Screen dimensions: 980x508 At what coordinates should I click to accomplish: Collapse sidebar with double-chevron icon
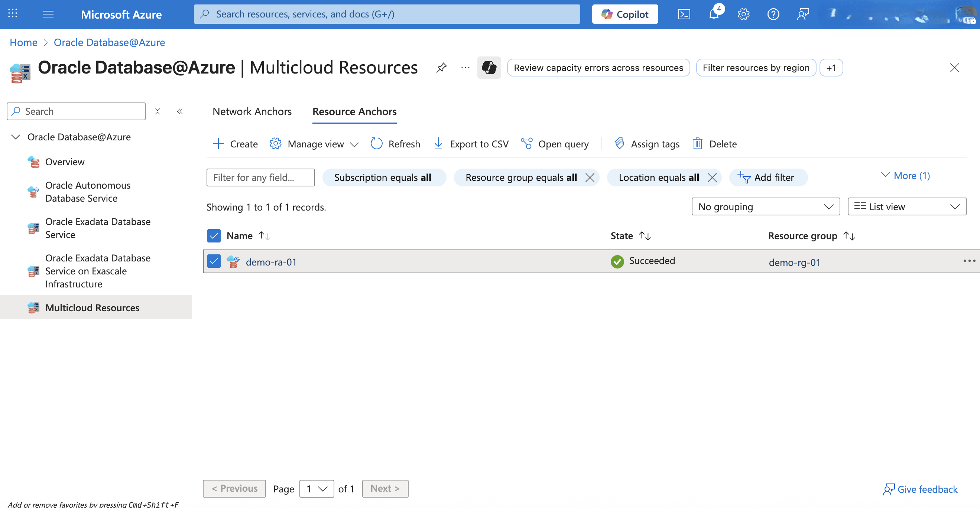[179, 111]
